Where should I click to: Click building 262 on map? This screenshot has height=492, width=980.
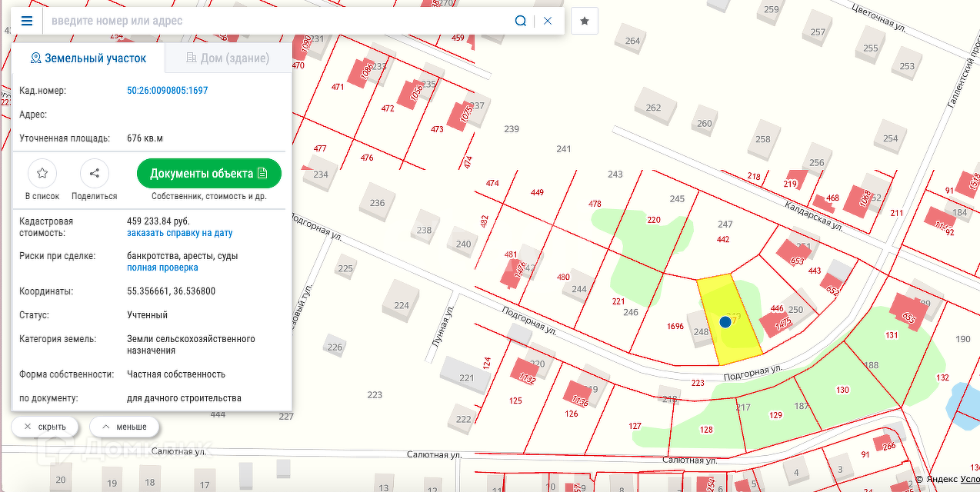(654, 108)
